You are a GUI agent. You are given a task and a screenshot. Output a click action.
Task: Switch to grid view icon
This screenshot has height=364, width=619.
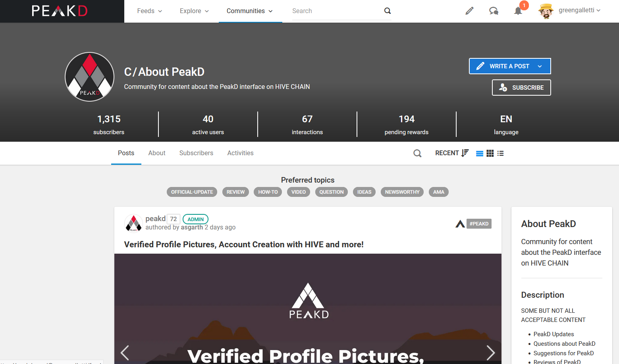tap(490, 153)
